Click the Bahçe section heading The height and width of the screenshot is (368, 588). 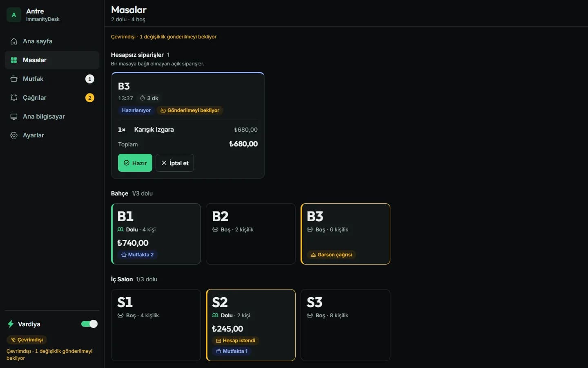(x=120, y=193)
